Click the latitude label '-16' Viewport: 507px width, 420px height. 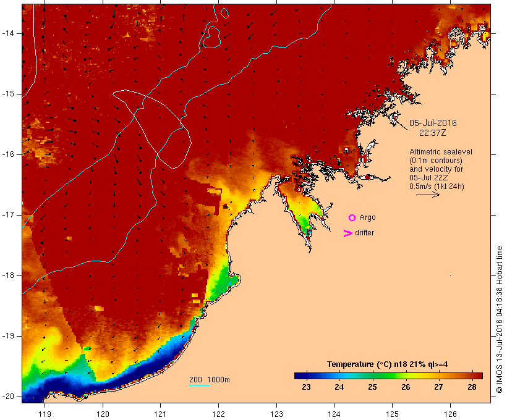(8, 154)
